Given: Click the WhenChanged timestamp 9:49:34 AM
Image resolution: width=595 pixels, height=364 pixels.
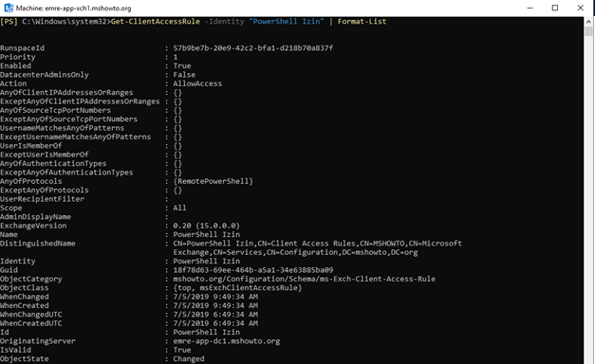Looking at the screenshot, I should pyautogui.click(x=215, y=297).
